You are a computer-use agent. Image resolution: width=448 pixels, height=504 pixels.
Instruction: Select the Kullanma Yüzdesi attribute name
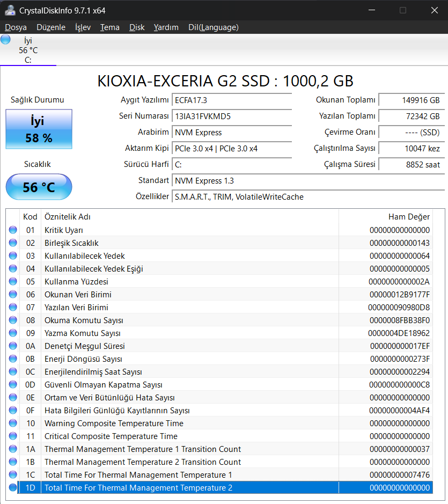coord(76,282)
